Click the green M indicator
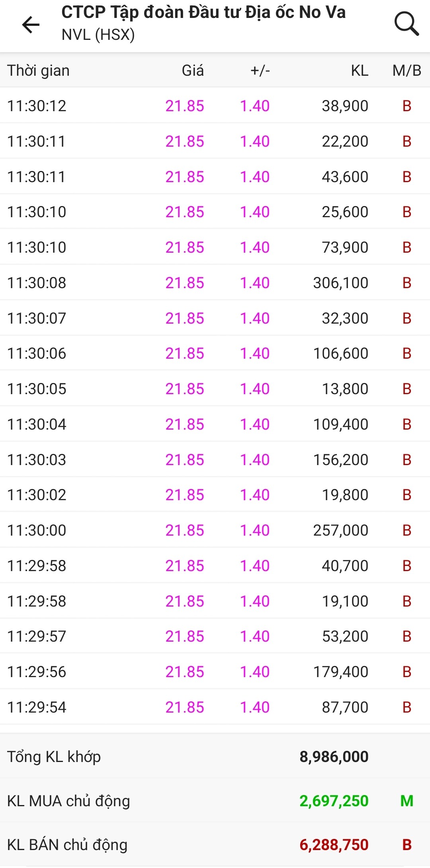This screenshot has width=430, height=868. (407, 801)
